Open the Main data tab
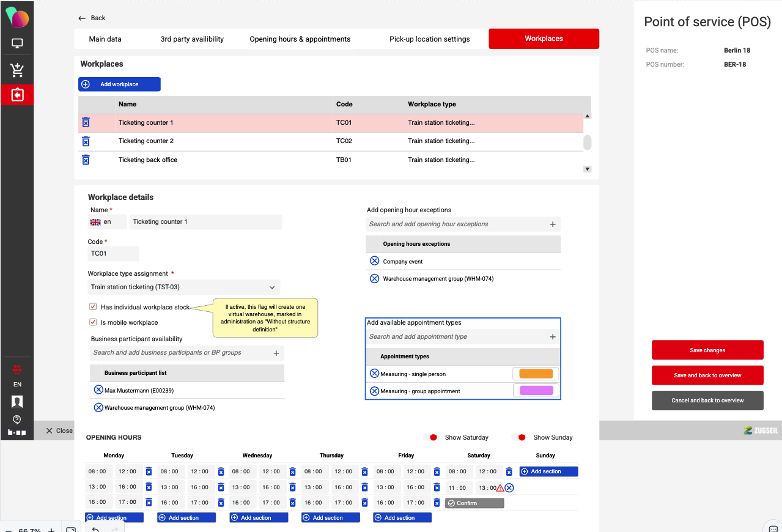This screenshot has width=782, height=532. click(105, 39)
